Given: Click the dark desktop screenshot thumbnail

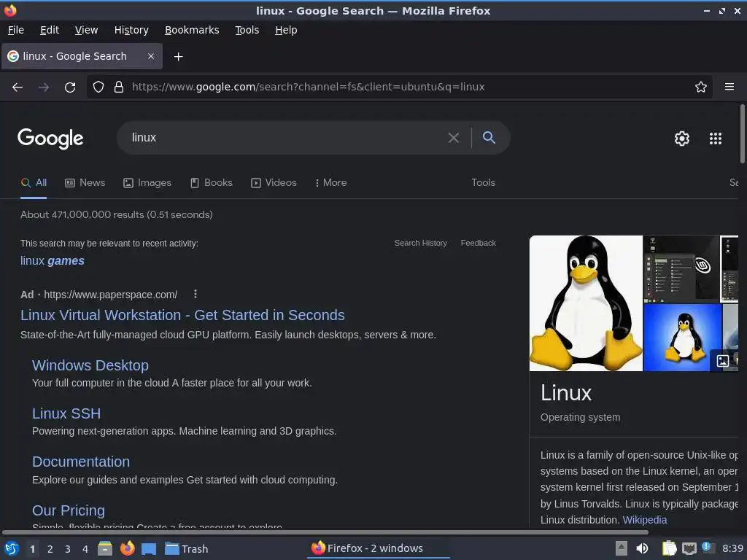Looking at the screenshot, I should tap(681, 269).
